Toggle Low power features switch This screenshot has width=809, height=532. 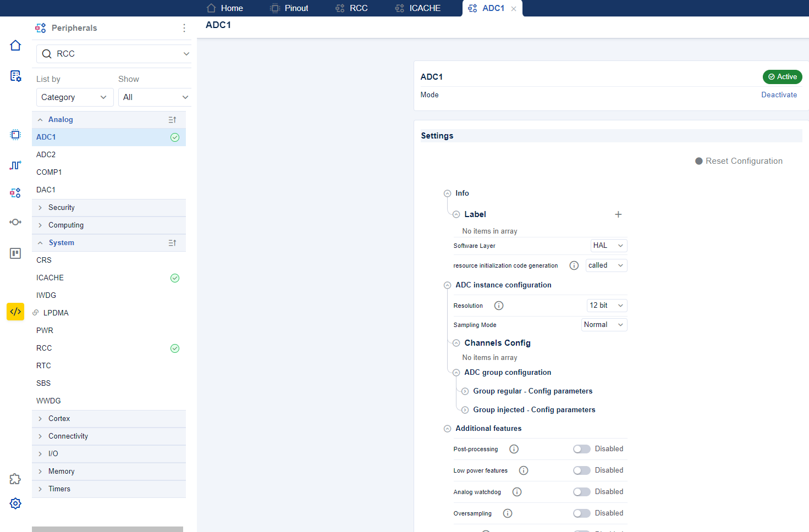pos(581,470)
